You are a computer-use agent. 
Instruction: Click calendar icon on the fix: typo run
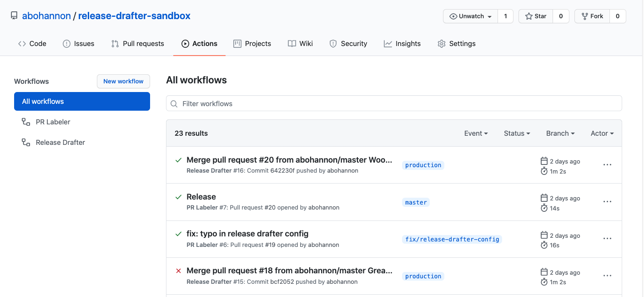[x=544, y=235]
